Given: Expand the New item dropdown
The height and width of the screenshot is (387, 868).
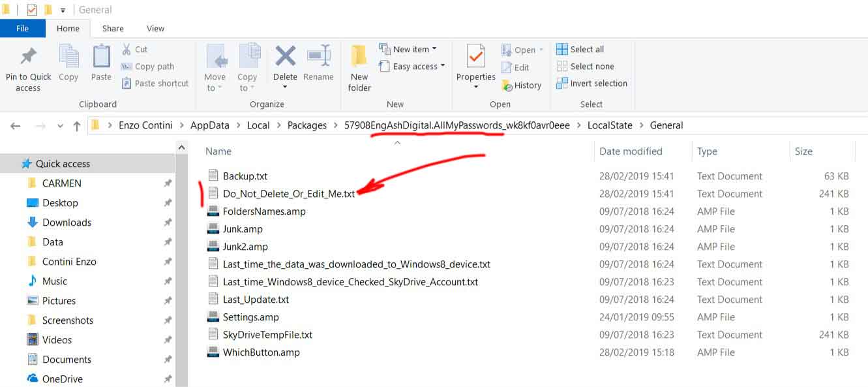Looking at the screenshot, I should [x=409, y=50].
